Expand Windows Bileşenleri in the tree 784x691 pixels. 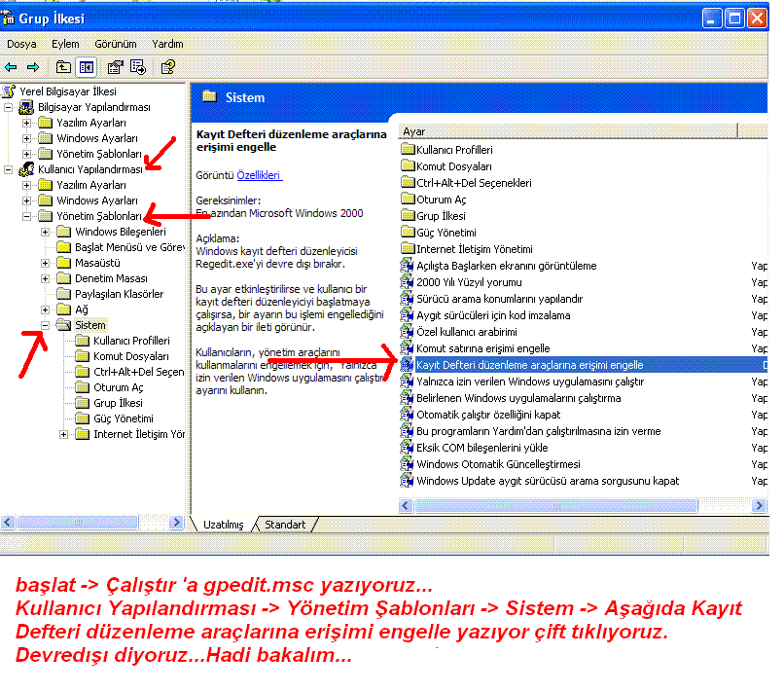(x=45, y=232)
